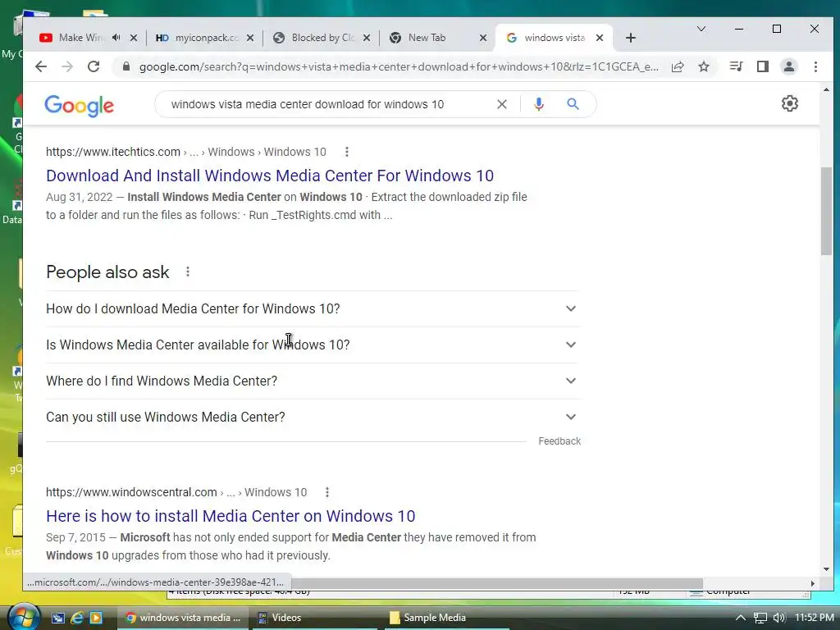View site info via the address bar padlock
The image size is (840, 630).
pyautogui.click(x=126, y=66)
